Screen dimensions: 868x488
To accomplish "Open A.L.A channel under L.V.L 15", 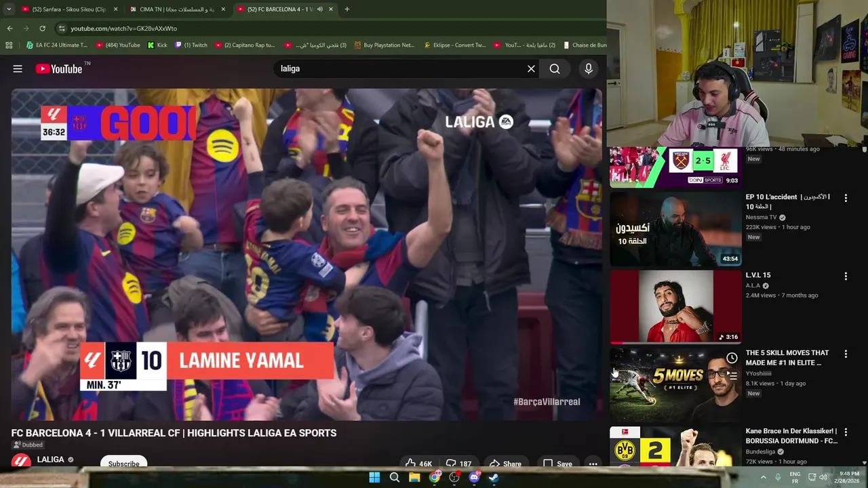I will click(753, 285).
